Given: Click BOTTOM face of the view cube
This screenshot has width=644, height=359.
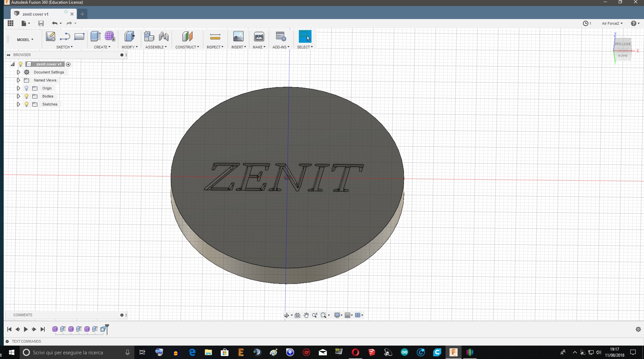Looking at the screenshot, I should tap(622, 44).
